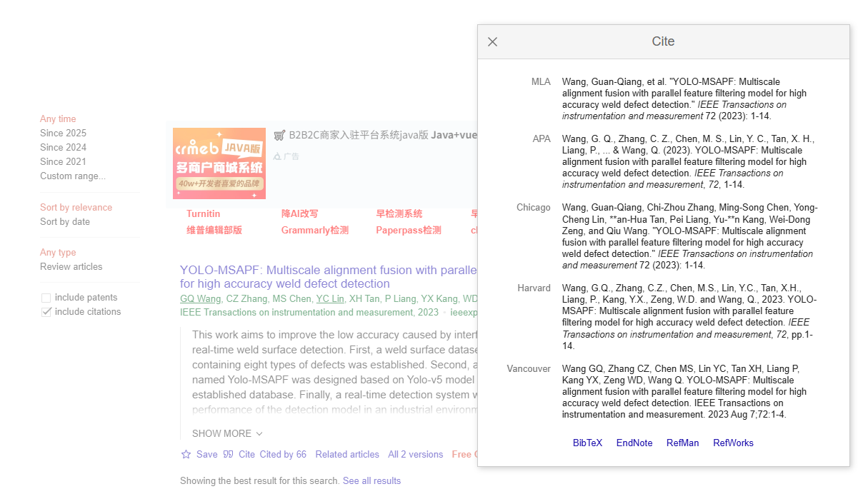Export the citation with RefMan
The image size is (868, 494).
(x=682, y=443)
